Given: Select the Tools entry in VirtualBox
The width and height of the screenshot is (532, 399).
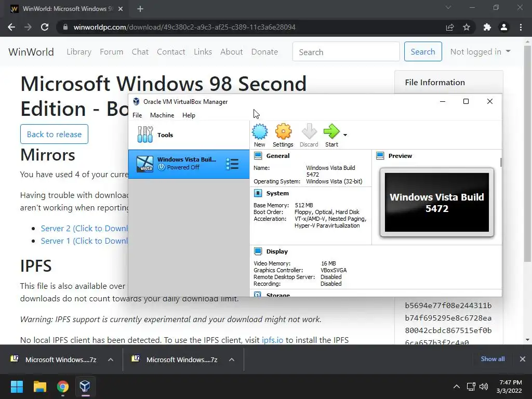Looking at the screenshot, I should coord(189,135).
